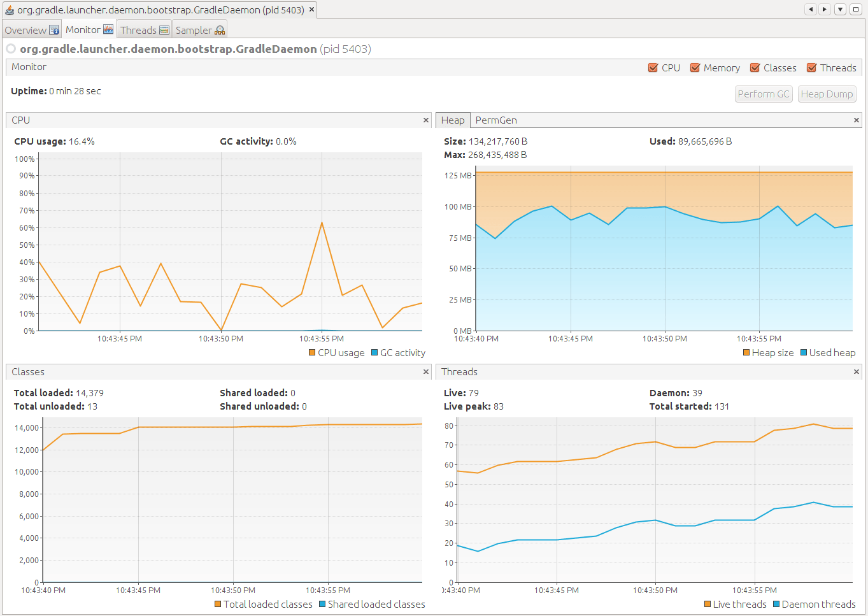Disable the CPU monitoring checkbox
The width and height of the screenshot is (868, 616).
[x=653, y=68]
